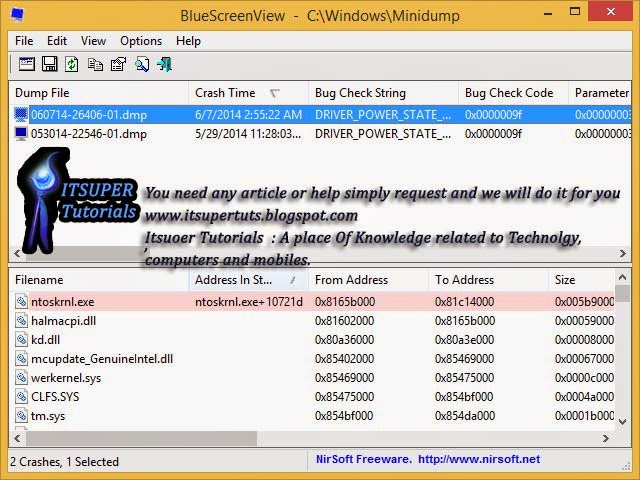Open Properties toolbar icon
Screen dimensions: 640x480
(x=118, y=64)
